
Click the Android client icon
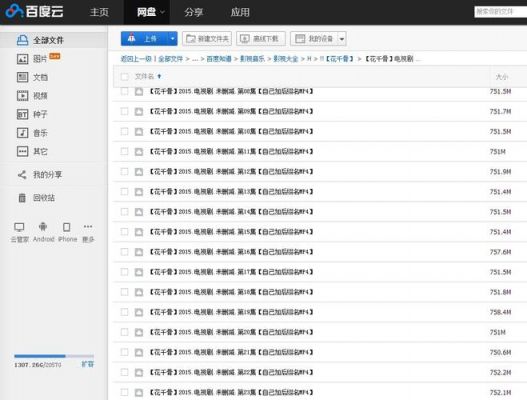pyautogui.click(x=43, y=227)
